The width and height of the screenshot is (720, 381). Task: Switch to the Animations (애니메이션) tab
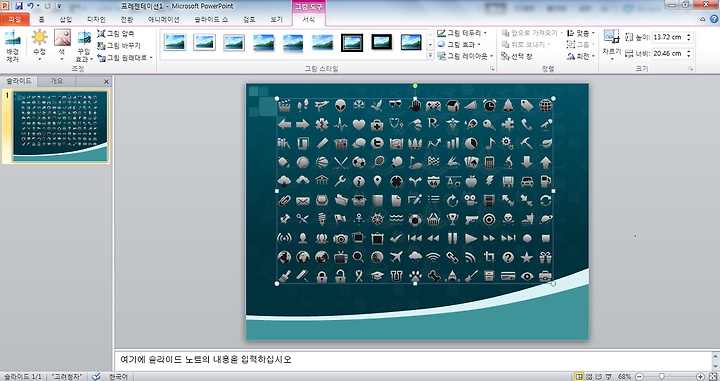point(163,19)
